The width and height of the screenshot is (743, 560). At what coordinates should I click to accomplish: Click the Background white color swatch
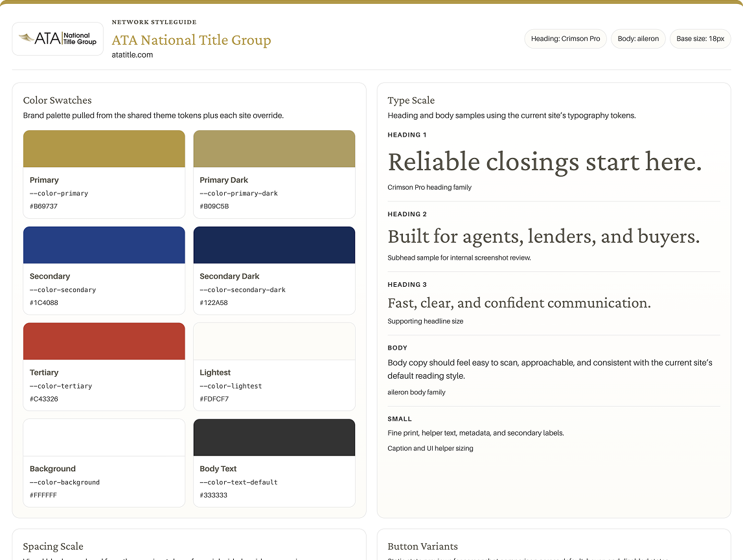coord(104,438)
